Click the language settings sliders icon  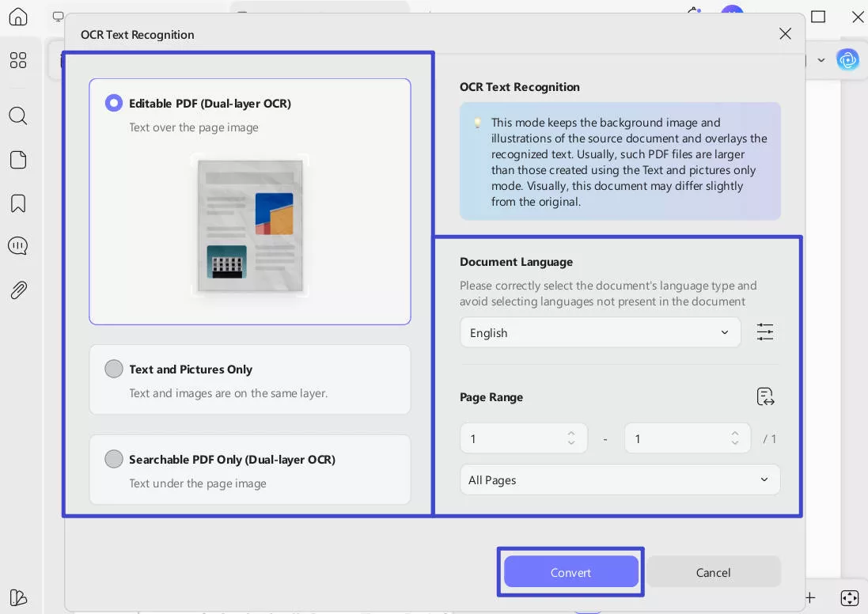[764, 332]
